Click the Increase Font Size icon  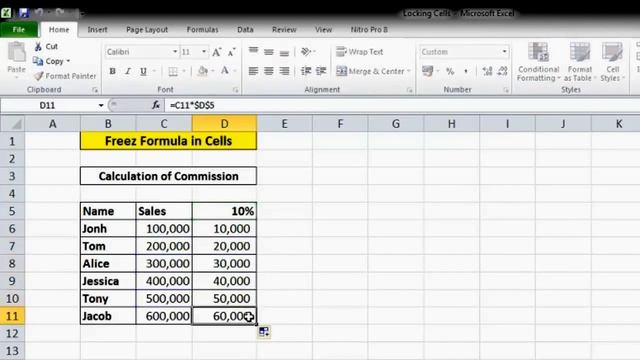coord(217,52)
